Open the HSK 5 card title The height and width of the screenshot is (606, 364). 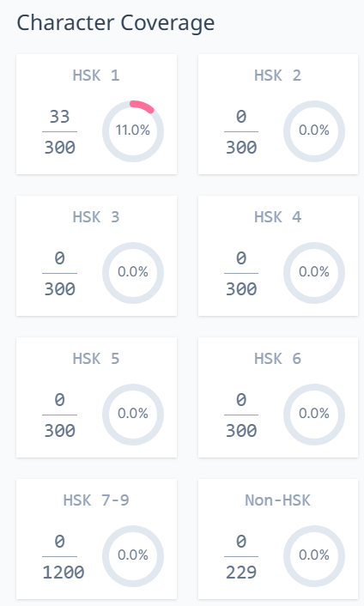[96, 359]
